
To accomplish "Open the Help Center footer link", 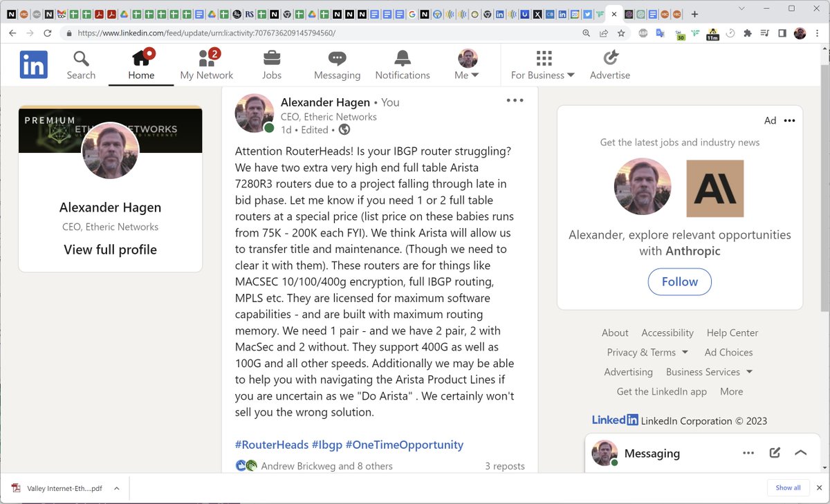I will point(732,333).
